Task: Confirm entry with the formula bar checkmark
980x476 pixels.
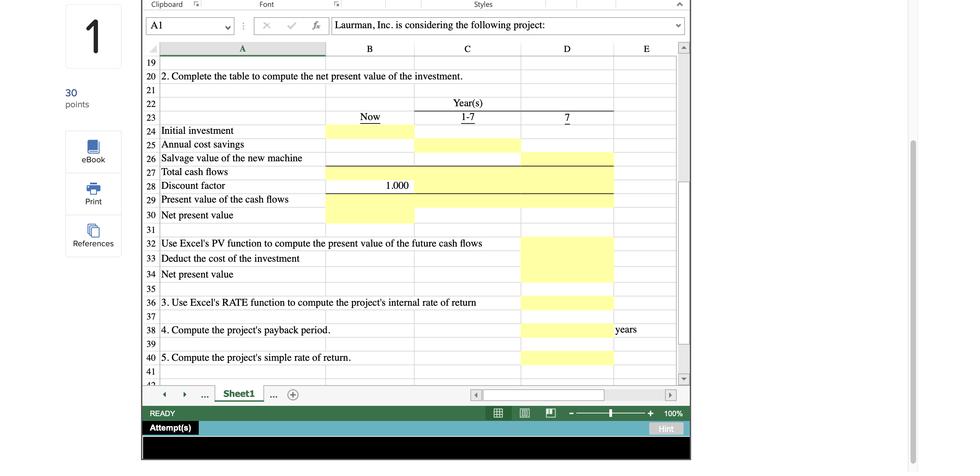Action: coord(291,25)
